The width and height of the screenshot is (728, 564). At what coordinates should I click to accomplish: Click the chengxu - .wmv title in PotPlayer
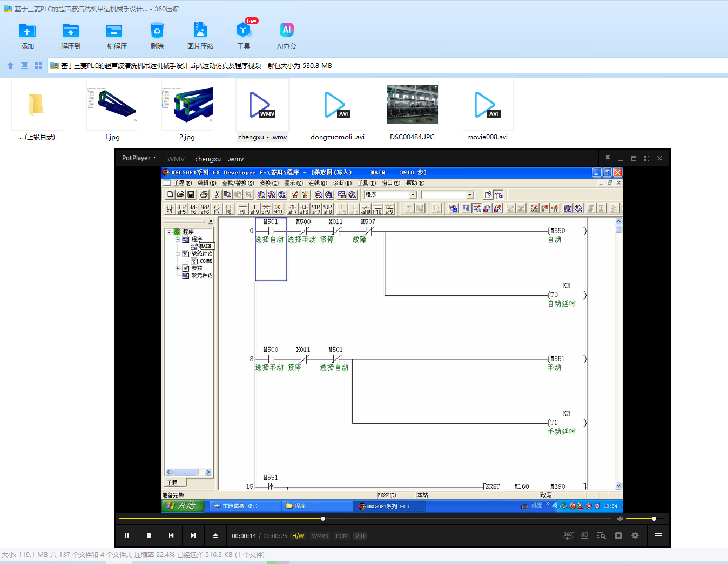click(219, 159)
